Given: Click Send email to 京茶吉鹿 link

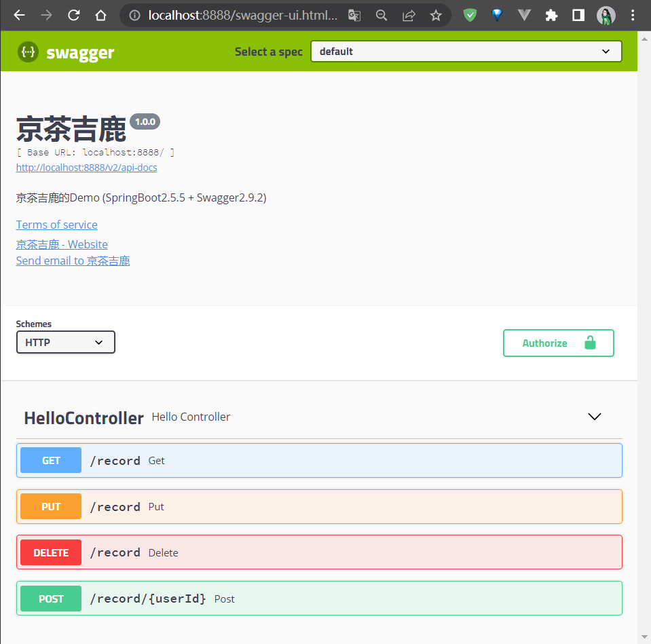Looking at the screenshot, I should [73, 261].
